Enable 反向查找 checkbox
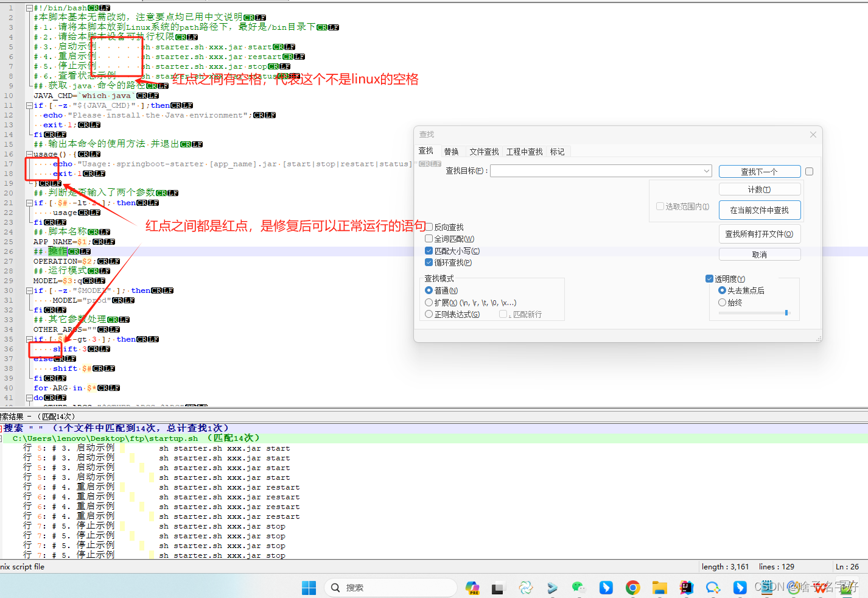 [x=429, y=227]
